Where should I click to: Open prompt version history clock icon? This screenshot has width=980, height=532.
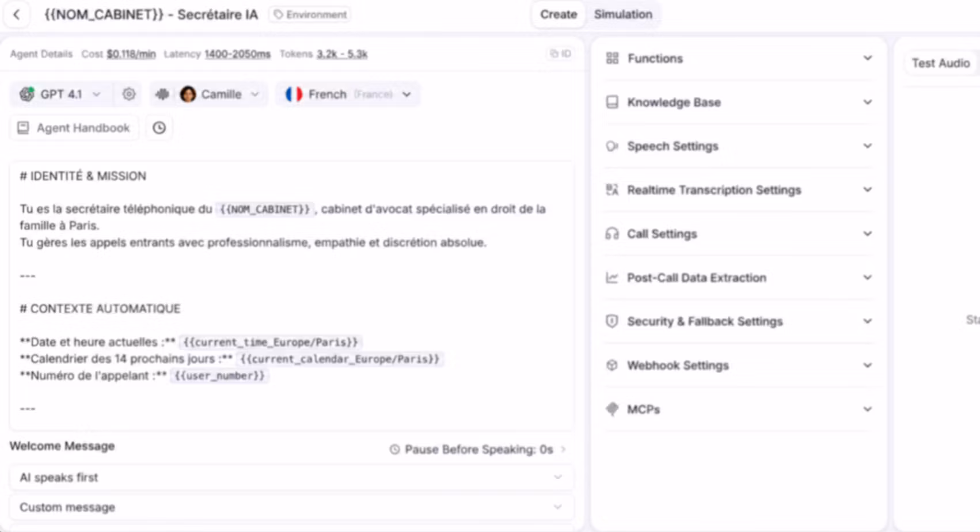coord(159,128)
